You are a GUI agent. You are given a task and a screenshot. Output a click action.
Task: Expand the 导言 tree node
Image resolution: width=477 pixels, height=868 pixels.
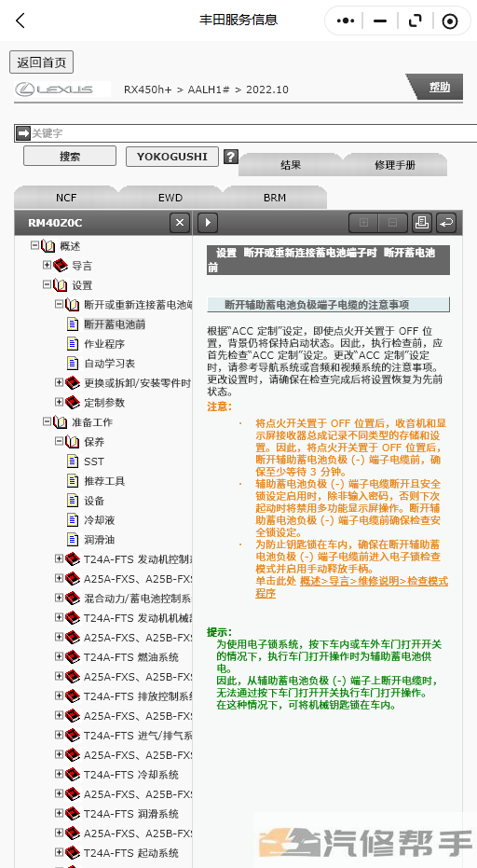point(47,265)
